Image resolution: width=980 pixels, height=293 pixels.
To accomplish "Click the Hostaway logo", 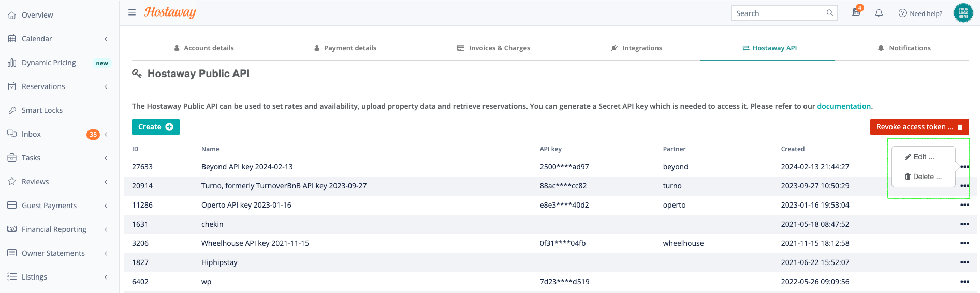I will [170, 12].
